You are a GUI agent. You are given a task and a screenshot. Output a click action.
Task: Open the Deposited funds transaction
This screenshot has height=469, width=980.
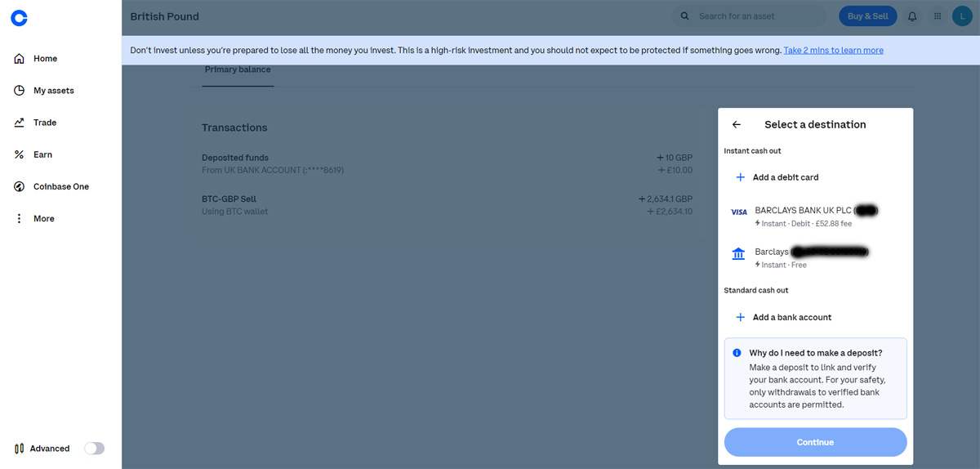[x=447, y=163]
